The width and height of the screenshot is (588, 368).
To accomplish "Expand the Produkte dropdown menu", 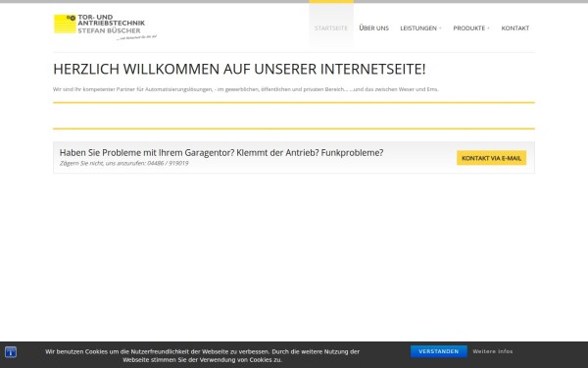I will click(x=471, y=28).
